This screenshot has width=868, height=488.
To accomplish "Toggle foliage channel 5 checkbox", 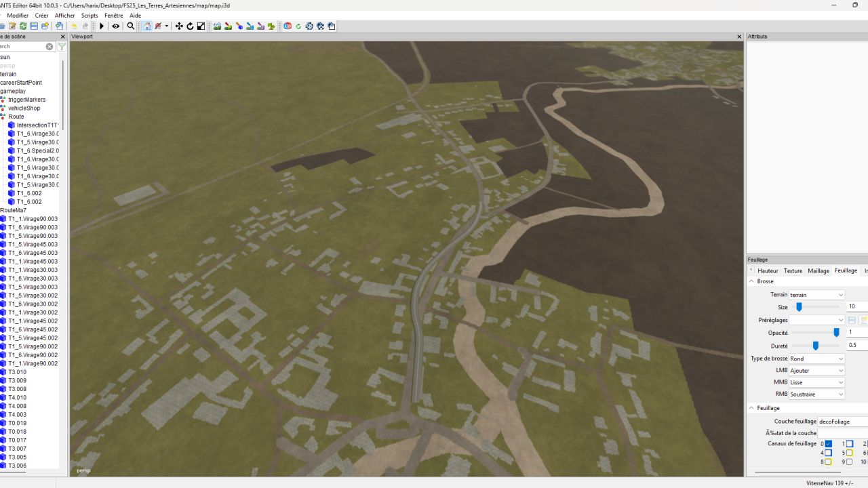I will tap(849, 453).
